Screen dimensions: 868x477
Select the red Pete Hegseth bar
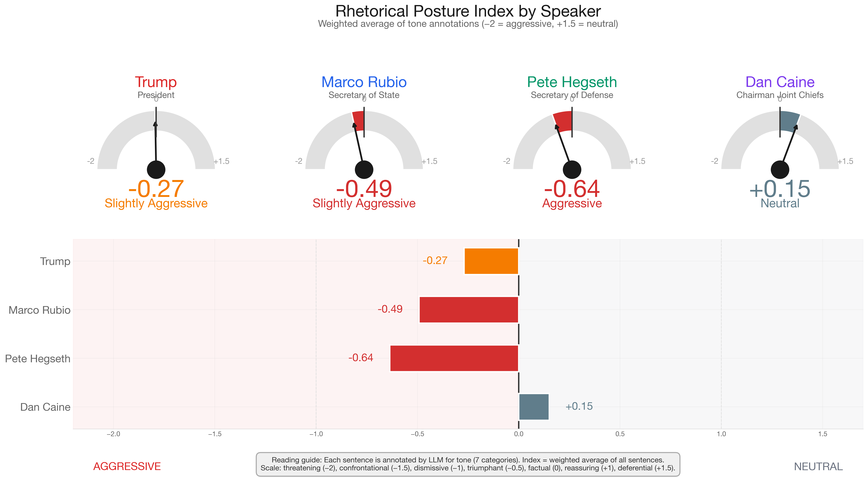(x=454, y=358)
